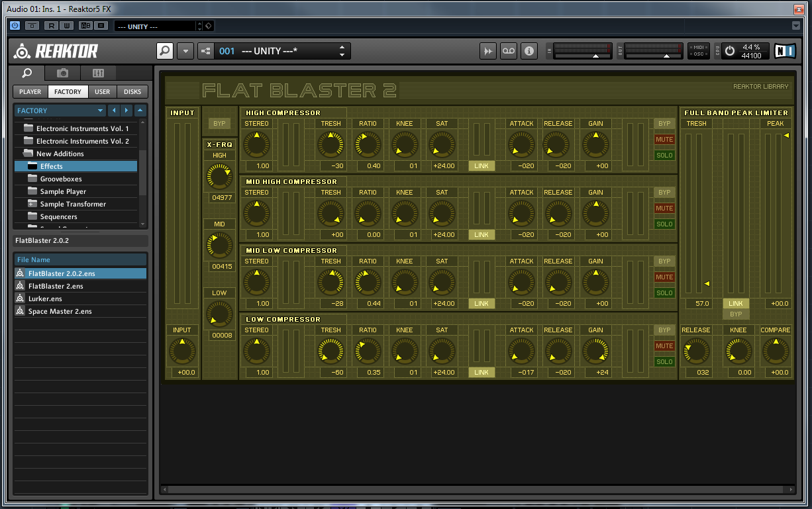The width and height of the screenshot is (812, 509).
Task: Switch to the DISKS tab
Action: [132, 92]
